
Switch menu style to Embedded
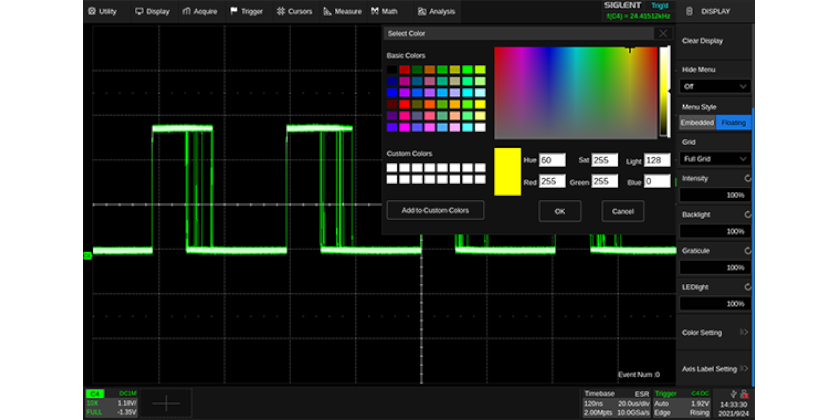697,123
